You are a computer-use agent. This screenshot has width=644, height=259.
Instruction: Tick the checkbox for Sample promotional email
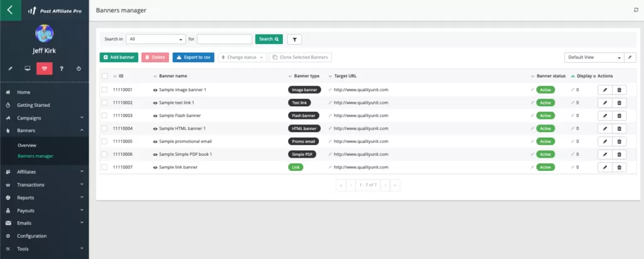(104, 141)
